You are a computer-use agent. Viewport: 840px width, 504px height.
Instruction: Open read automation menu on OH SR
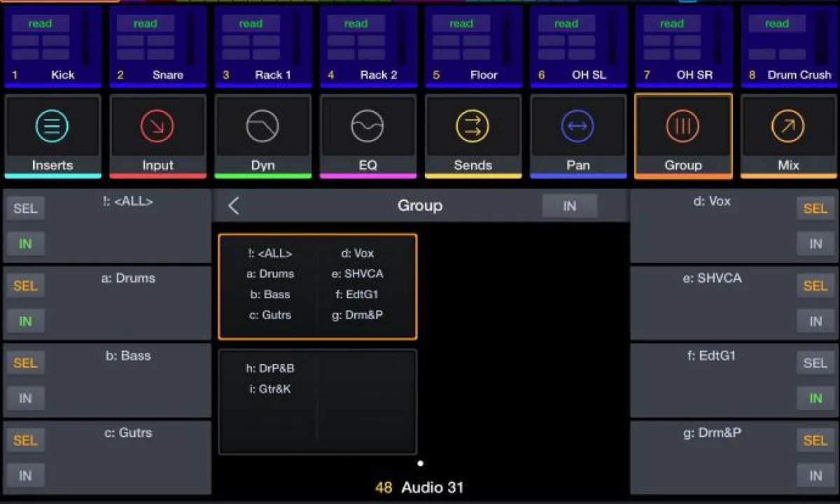672,23
